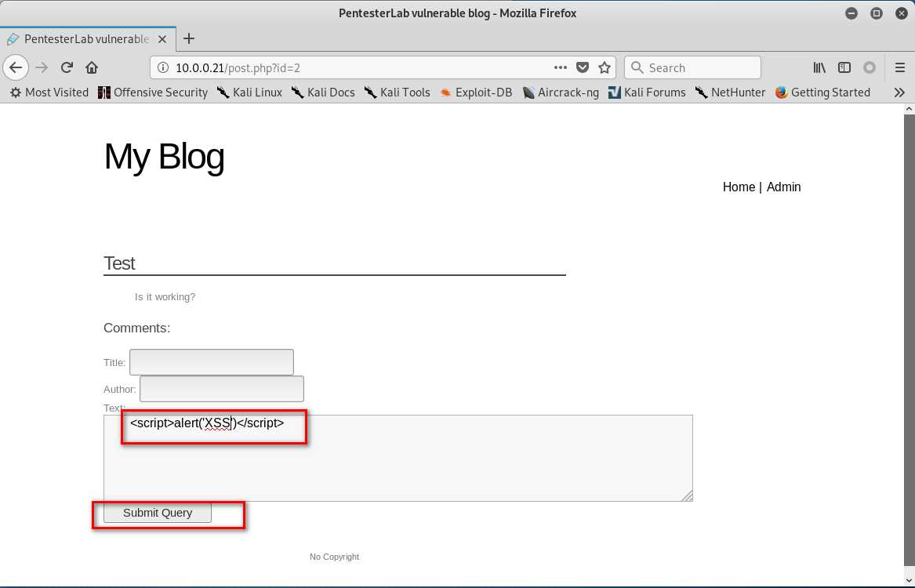This screenshot has width=915, height=588.
Task: Grab the text area resize handle
Action: (688, 495)
